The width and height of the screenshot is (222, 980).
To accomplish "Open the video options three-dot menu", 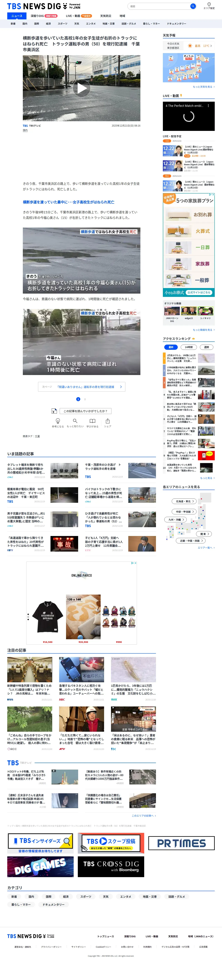I will point(208,106).
